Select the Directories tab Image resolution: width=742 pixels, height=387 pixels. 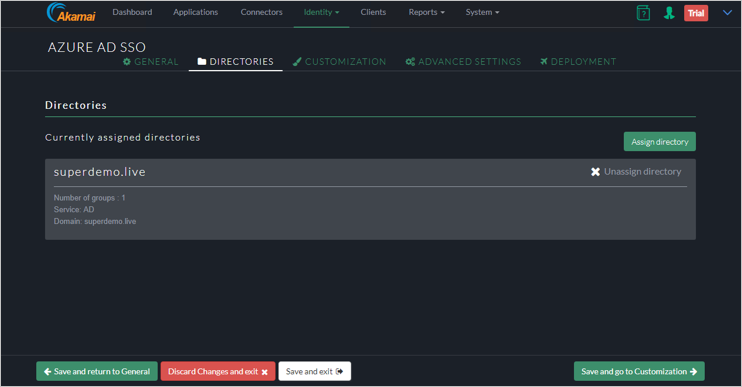tap(235, 62)
